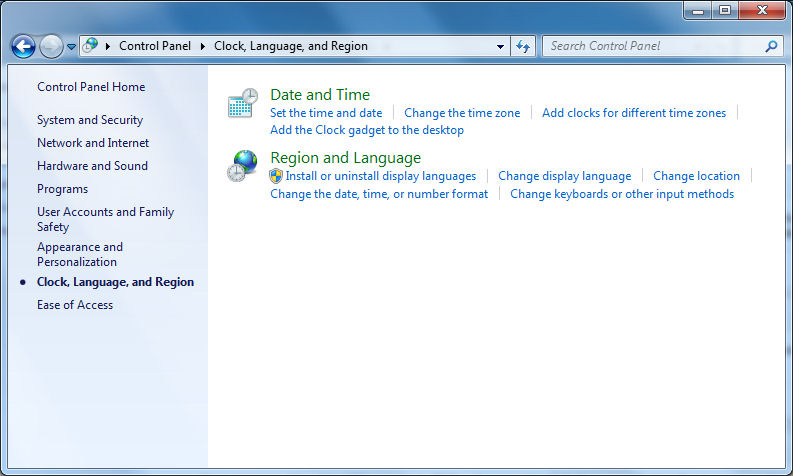The image size is (793, 476).
Task: Expand the arrow after Control Panel breadcrumb
Action: pos(203,46)
